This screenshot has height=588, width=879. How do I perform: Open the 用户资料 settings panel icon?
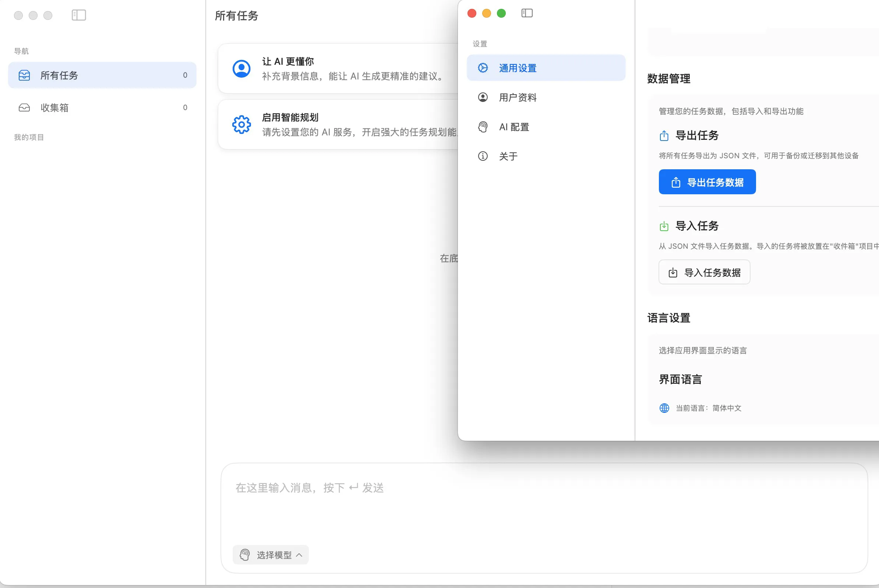pyautogui.click(x=483, y=97)
